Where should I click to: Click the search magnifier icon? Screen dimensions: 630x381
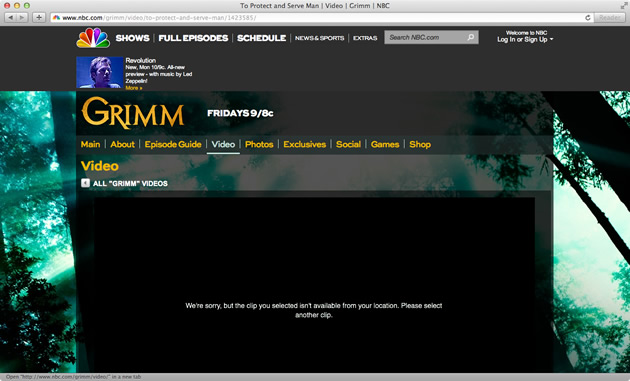pos(471,37)
